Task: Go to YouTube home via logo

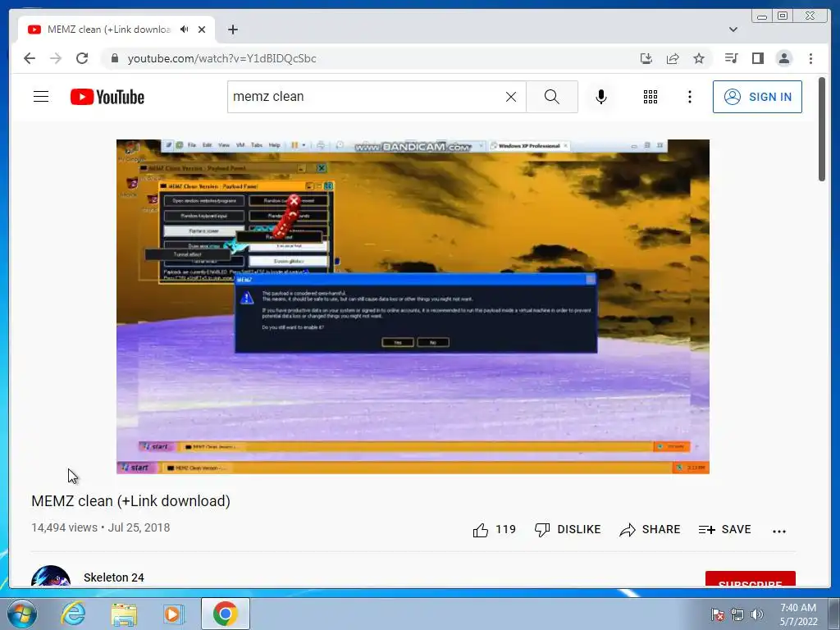Action: (107, 97)
